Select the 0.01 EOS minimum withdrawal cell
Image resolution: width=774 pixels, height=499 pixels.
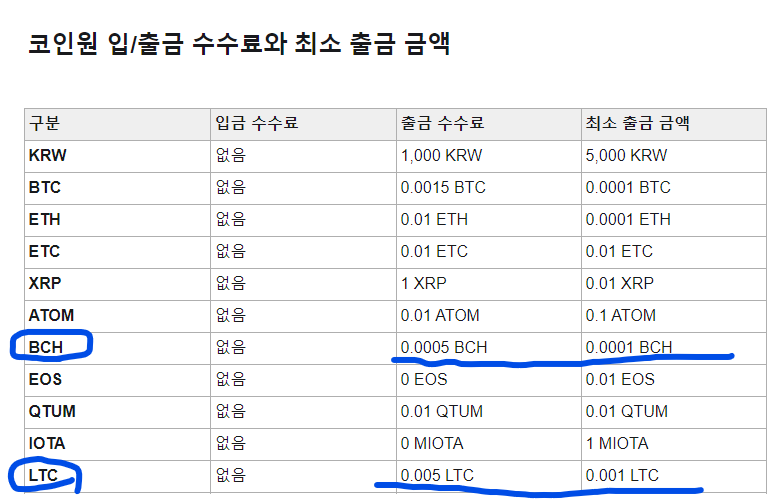[674, 380]
